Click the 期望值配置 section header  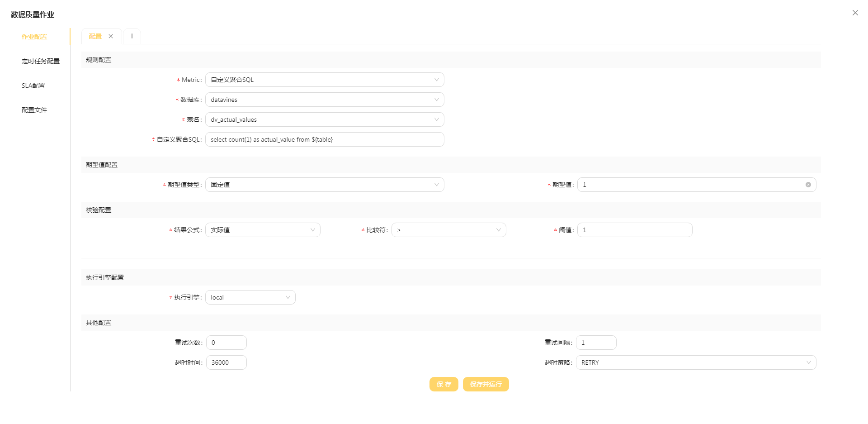[451, 165]
